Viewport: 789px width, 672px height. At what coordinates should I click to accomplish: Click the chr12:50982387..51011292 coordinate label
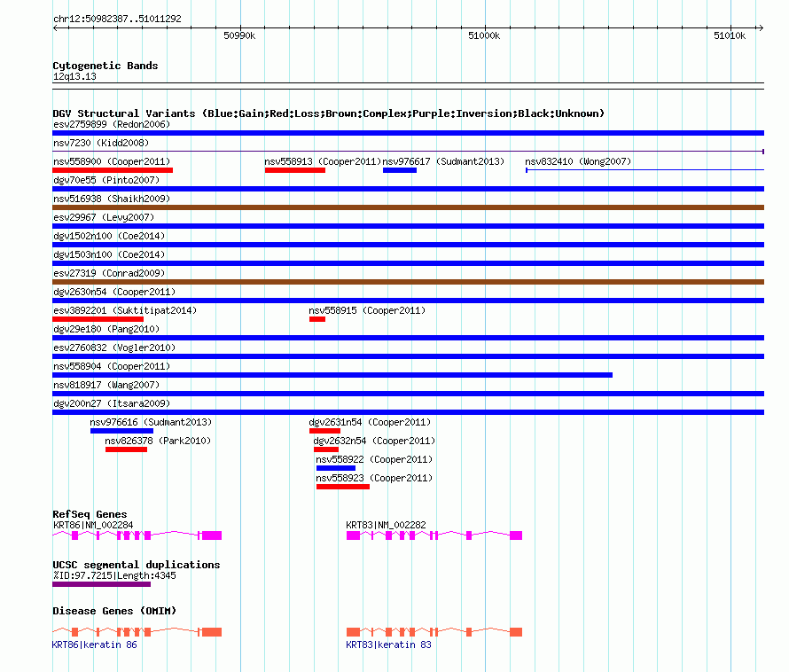(x=117, y=20)
